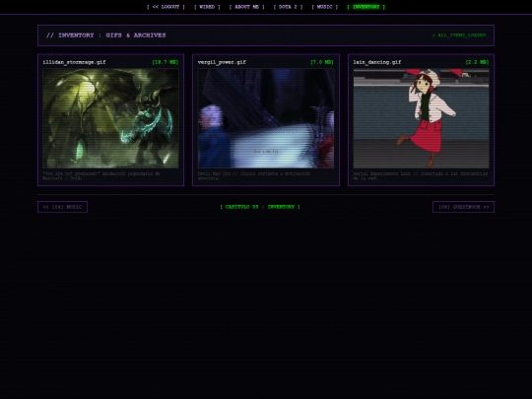The height and width of the screenshot is (399, 532).
Task: Switch to the MUSIC nav section
Action: 325,7
